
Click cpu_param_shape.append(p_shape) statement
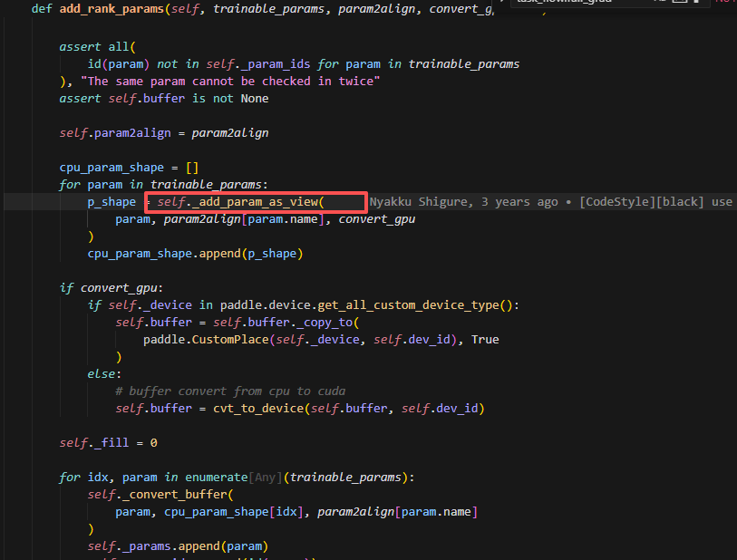(195, 253)
